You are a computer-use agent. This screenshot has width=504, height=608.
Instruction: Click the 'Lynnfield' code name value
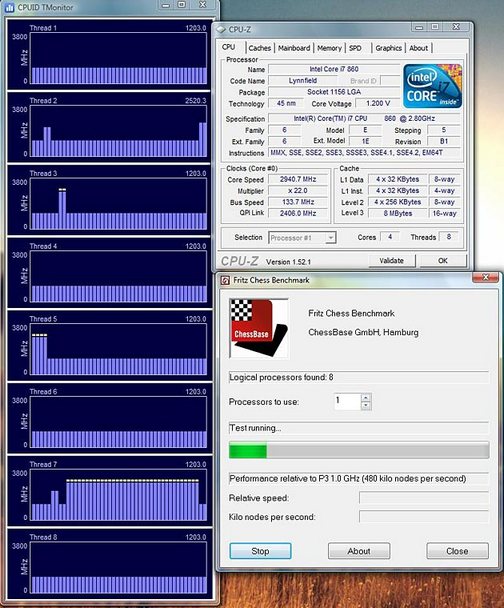(303, 81)
